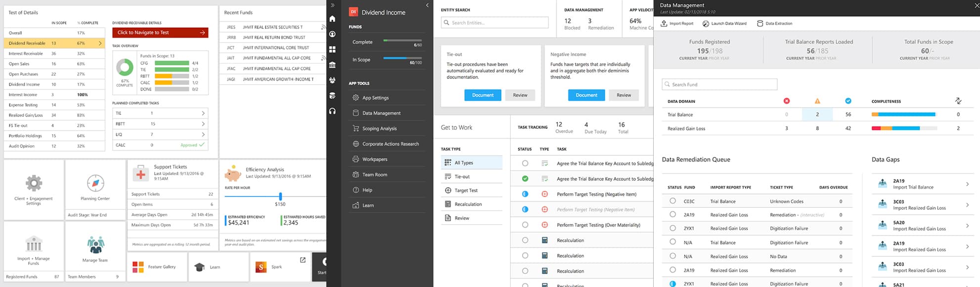This screenshot has height=287, width=980.
Task: Click Review button on Tie-out card
Action: tap(520, 95)
